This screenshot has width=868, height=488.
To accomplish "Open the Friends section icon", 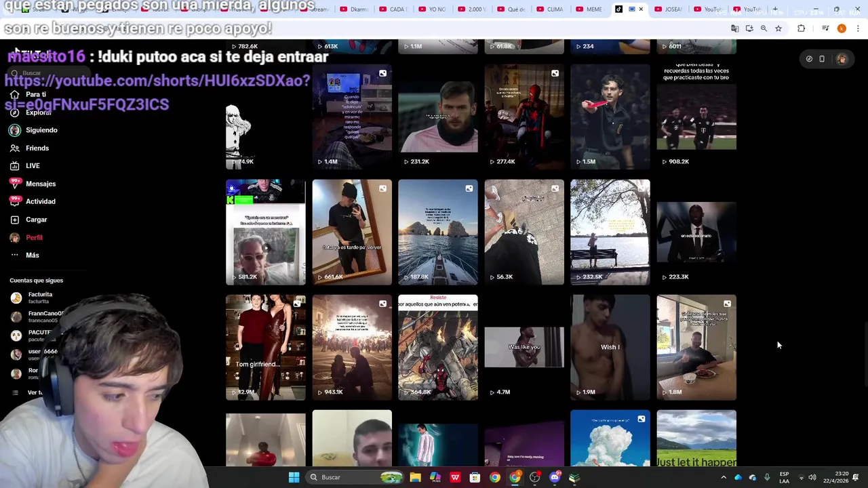I will 15,148.
